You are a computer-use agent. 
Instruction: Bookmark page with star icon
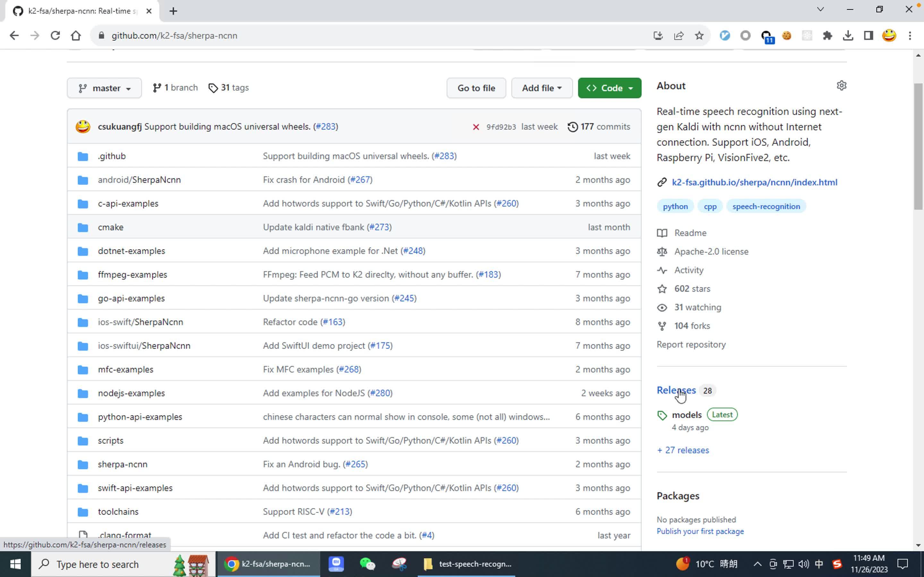pyautogui.click(x=699, y=36)
